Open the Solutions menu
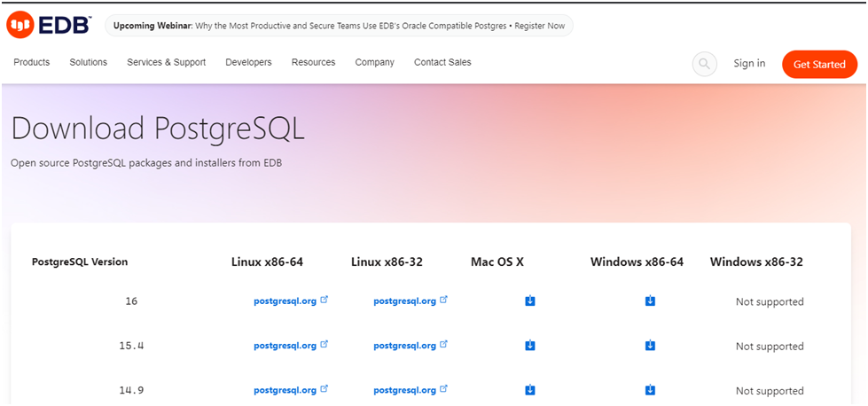The height and width of the screenshot is (406, 868). tap(88, 63)
